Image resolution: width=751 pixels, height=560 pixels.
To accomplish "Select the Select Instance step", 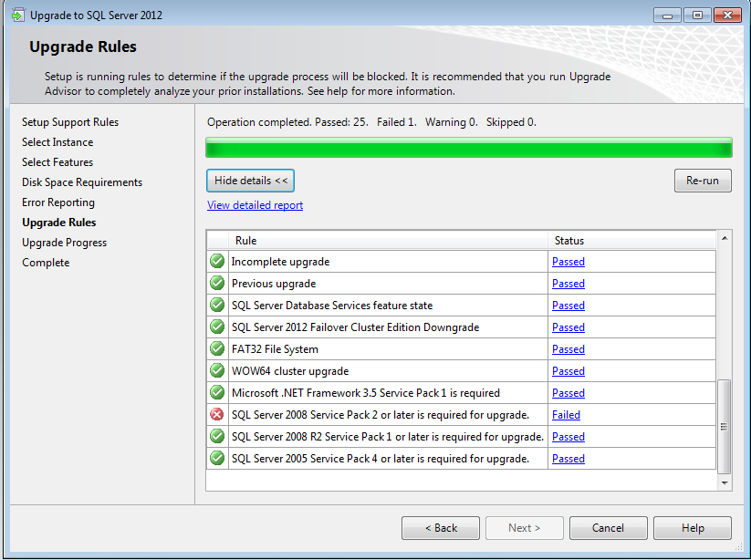I will pyautogui.click(x=57, y=142).
